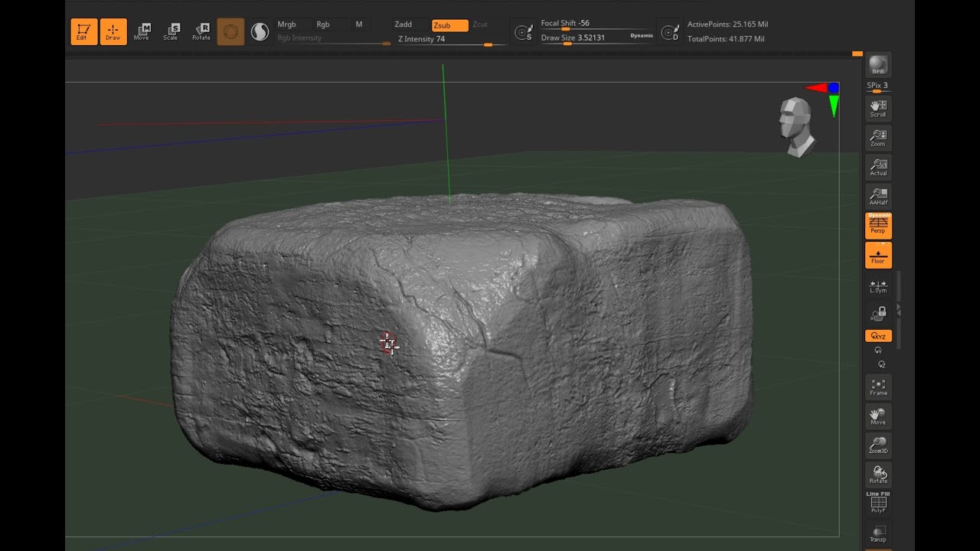
Task: Click the Scroll canvas icon
Action: pos(878,109)
